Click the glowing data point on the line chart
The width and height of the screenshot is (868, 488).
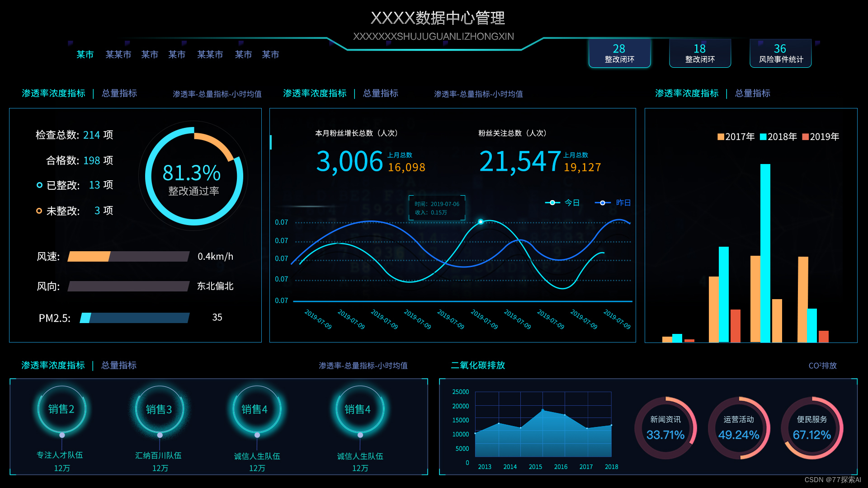[x=481, y=221]
